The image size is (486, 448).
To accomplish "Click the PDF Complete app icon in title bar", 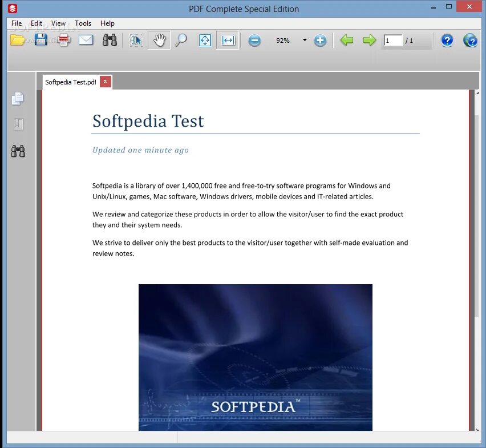I will pyautogui.click(x=13, y=9).
